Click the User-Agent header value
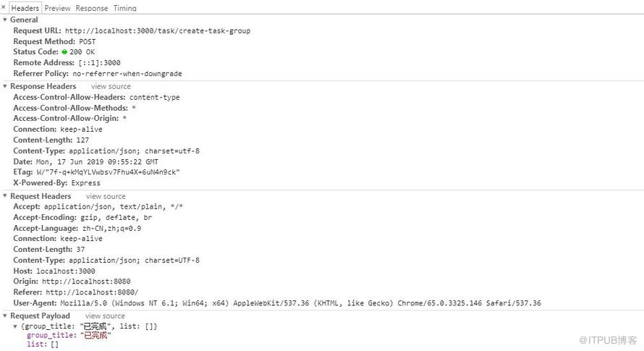This screenshot has height=351, width=644. [x=300, y=303]
